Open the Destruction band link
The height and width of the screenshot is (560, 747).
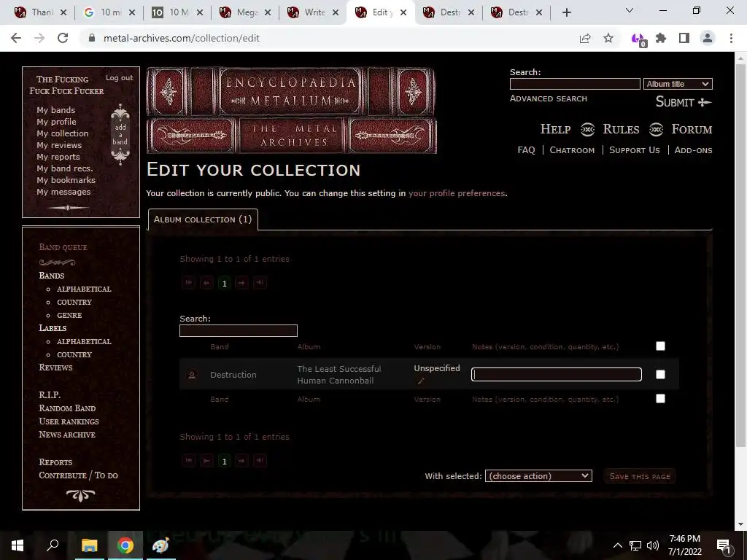233,375
